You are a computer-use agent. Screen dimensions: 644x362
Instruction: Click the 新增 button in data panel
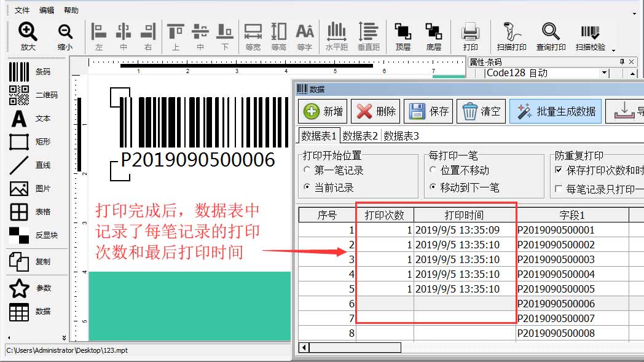(x=324, y=111)
